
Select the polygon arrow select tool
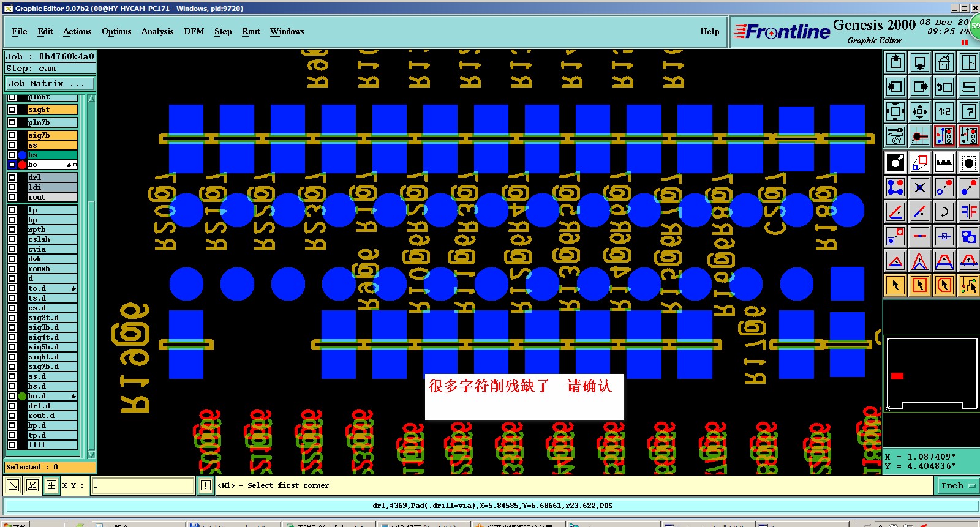point(944,285)
